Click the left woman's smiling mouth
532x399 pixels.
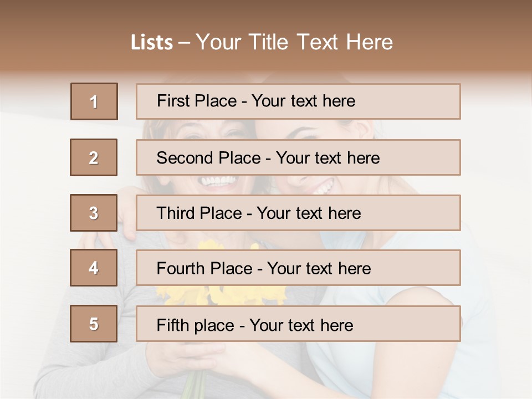(x=218, y=182)
